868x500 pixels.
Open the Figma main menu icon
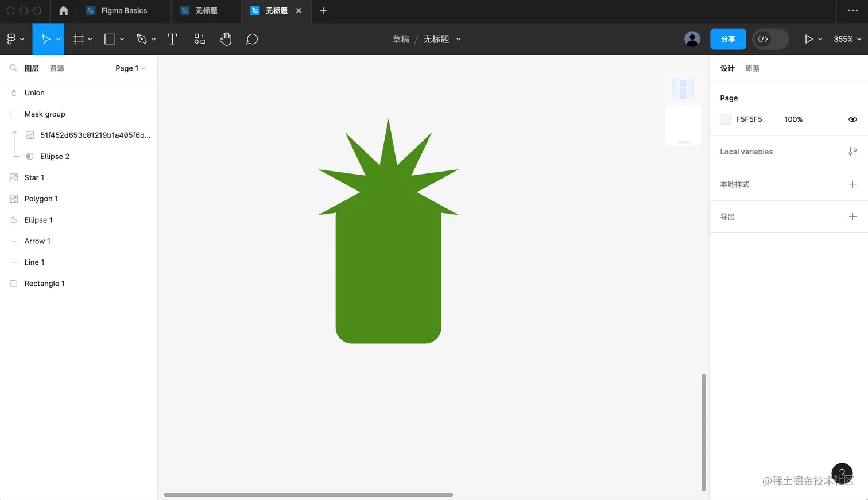pos(11,39)
